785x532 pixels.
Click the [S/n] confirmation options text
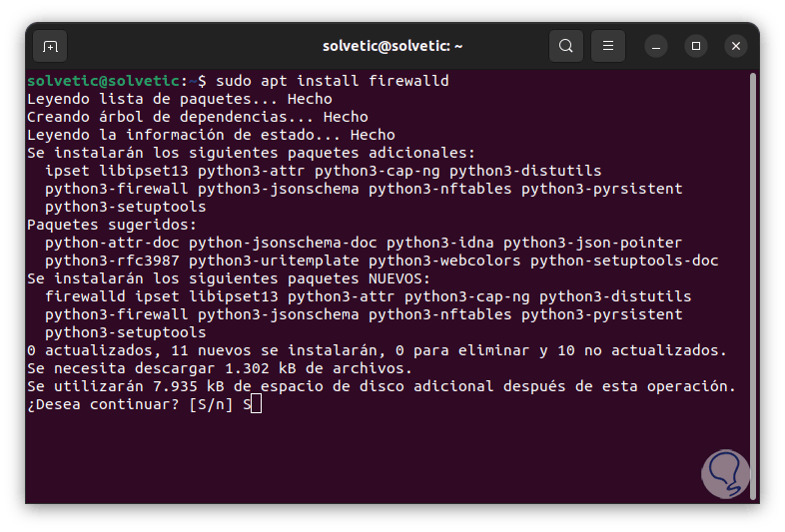[x=211, y=404]
